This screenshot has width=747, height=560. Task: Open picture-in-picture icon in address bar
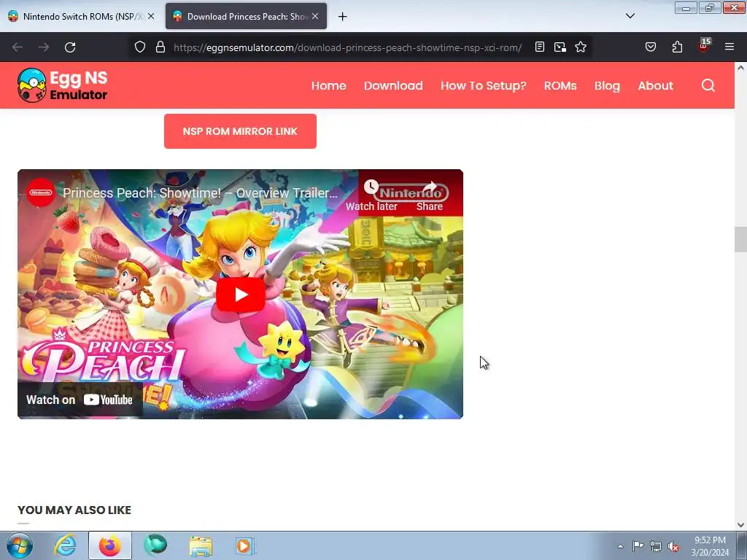click(560, 47)
